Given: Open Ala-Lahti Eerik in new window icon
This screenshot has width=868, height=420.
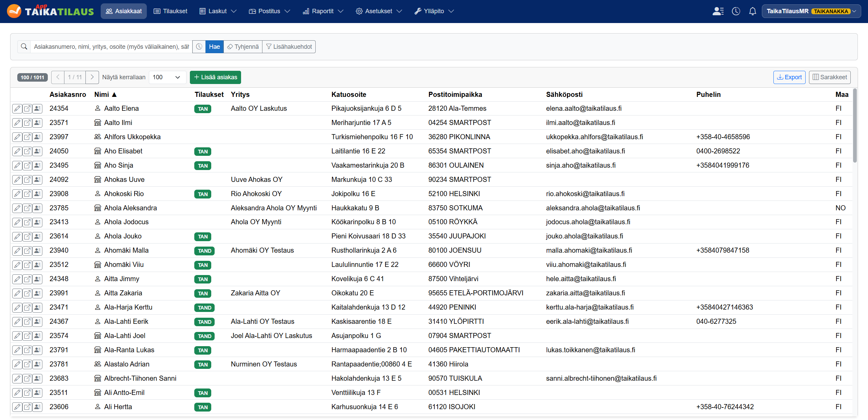Looking at the screenshot, I should [27, 322].
